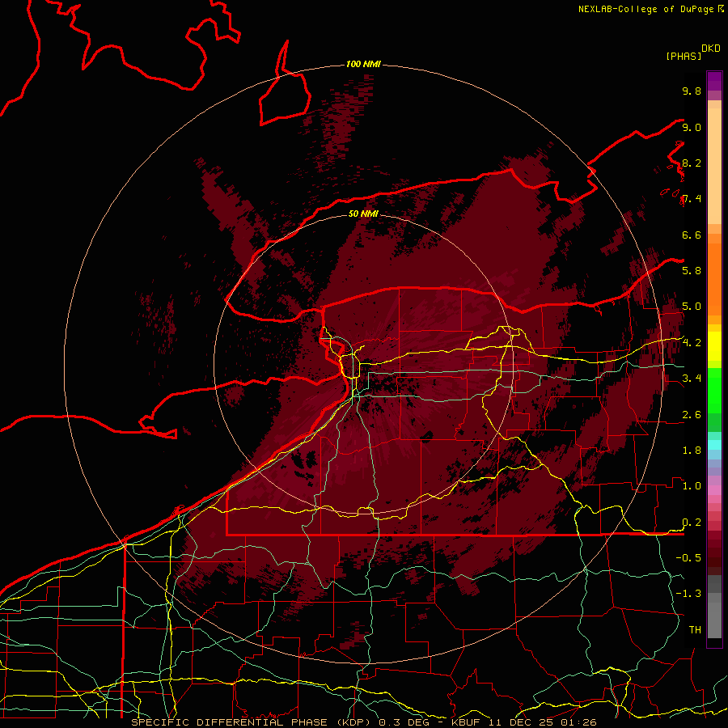Click the pink segment of color bar

click(x=714, y=490)
